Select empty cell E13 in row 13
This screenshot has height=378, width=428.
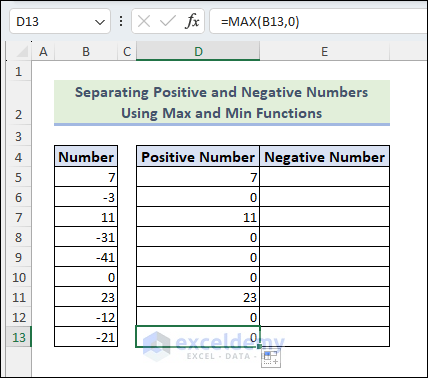pyautogui.click(x=324, y=337)
